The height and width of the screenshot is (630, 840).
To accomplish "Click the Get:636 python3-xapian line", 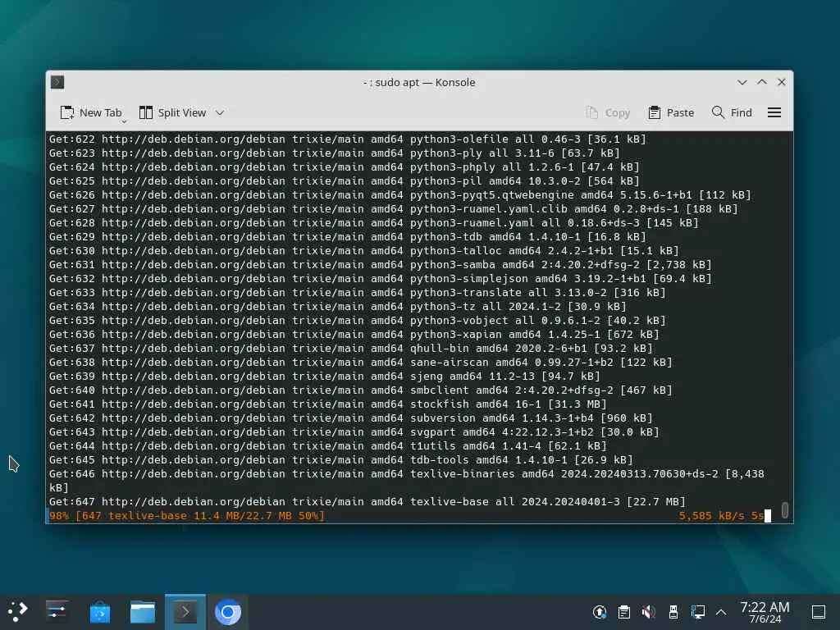I will pos(354,335).
